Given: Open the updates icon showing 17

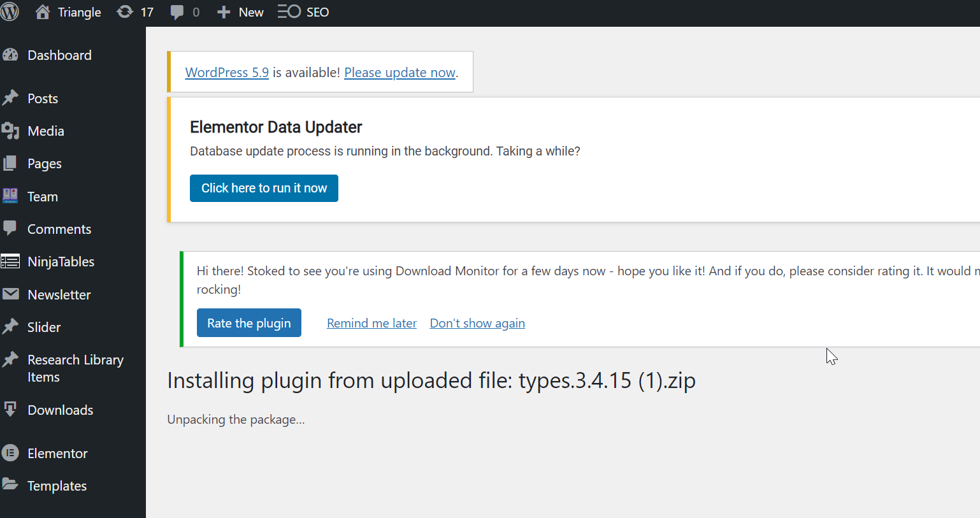Looking at the screenshot, I should point(125,12).
